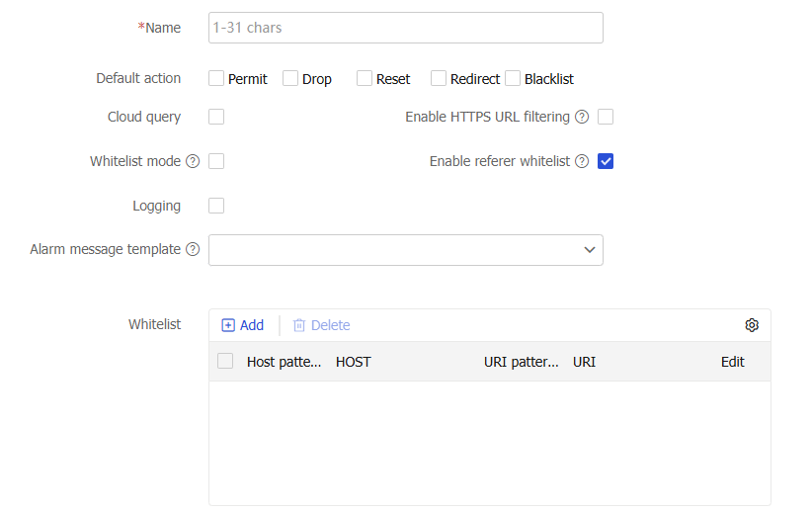This screenshot has width=812, height=512.
Task: Turn on Enable HTTPS URL filtering
Action: point(606,117)
